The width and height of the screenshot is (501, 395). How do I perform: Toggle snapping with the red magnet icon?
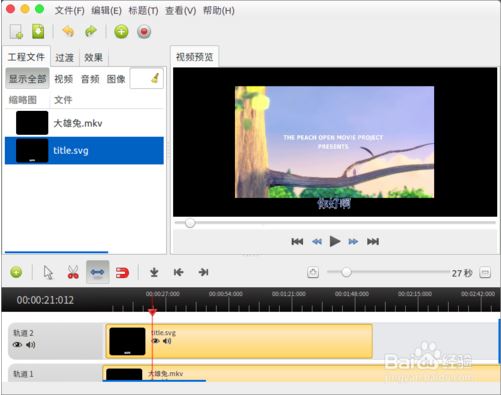click(122, 273)
